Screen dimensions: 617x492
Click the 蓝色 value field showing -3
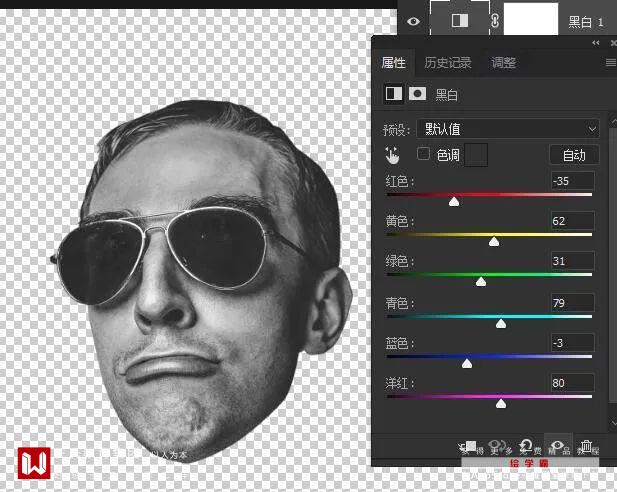tap(572, 343)
